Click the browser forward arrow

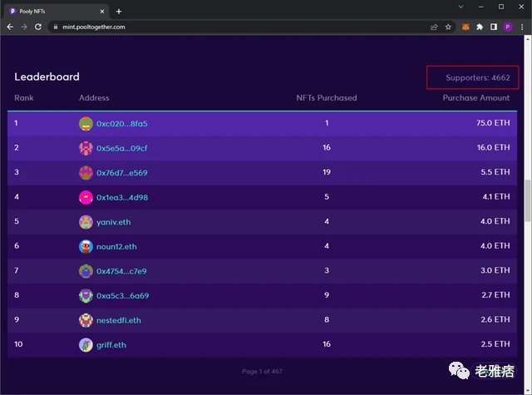(x=24, y=27)
